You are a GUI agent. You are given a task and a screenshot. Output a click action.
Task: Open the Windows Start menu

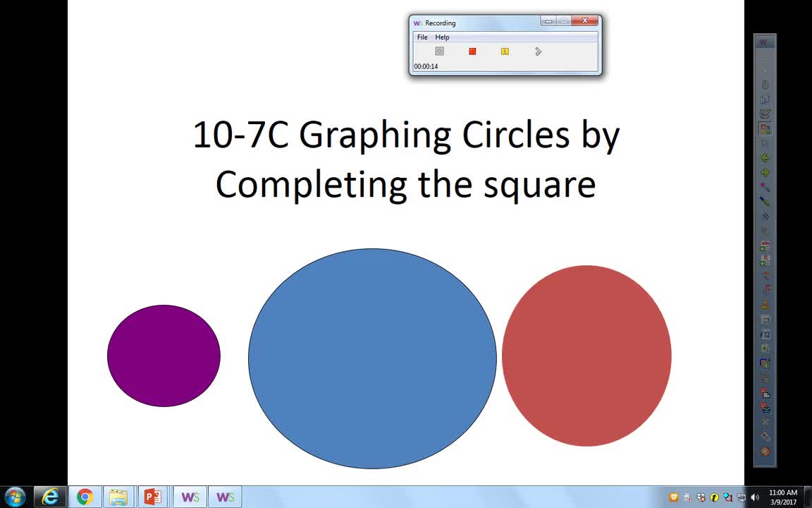[x=15, y=497]
